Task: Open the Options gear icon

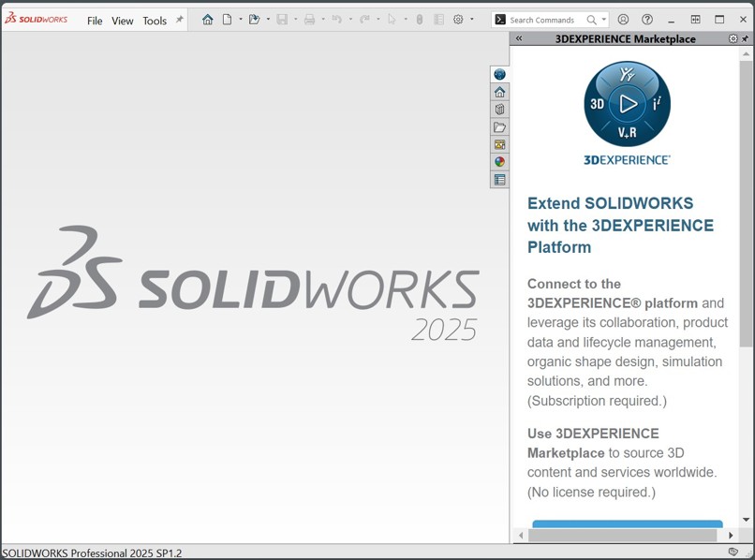Action: point(458,20)
